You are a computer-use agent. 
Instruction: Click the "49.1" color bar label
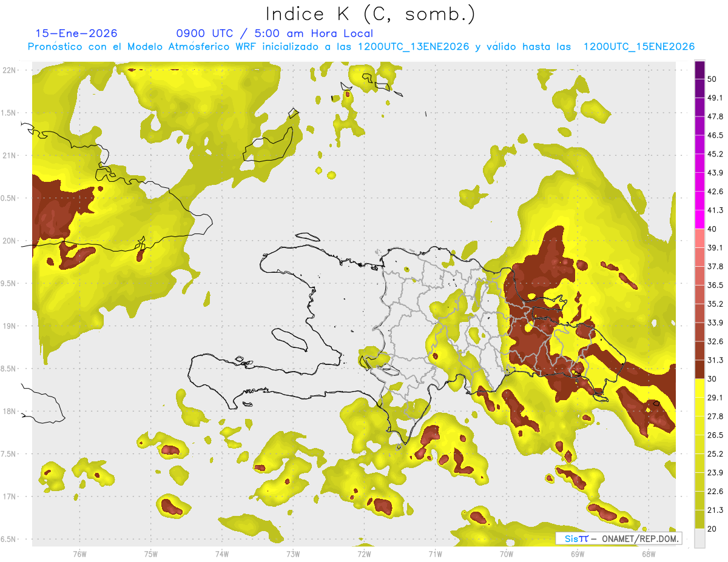(715, 98)
